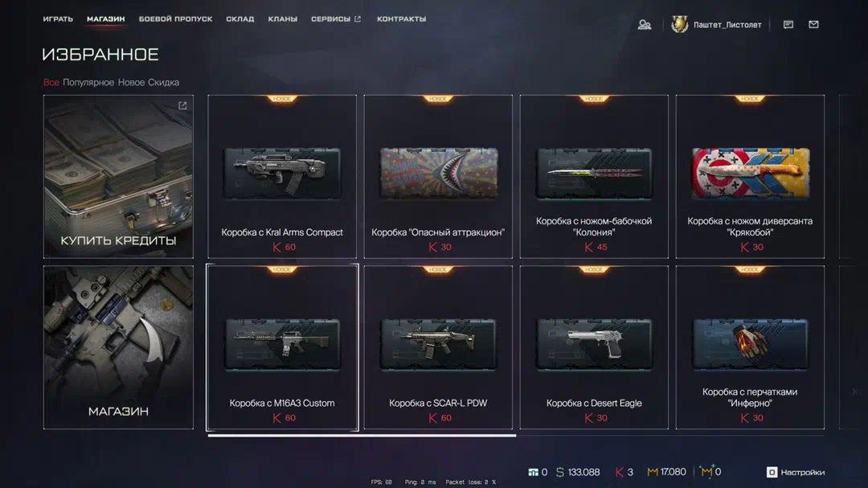This screenshot has height=488, width=868.
Task: Open the mail envelope icon
Action: click(x=813, y=24)
